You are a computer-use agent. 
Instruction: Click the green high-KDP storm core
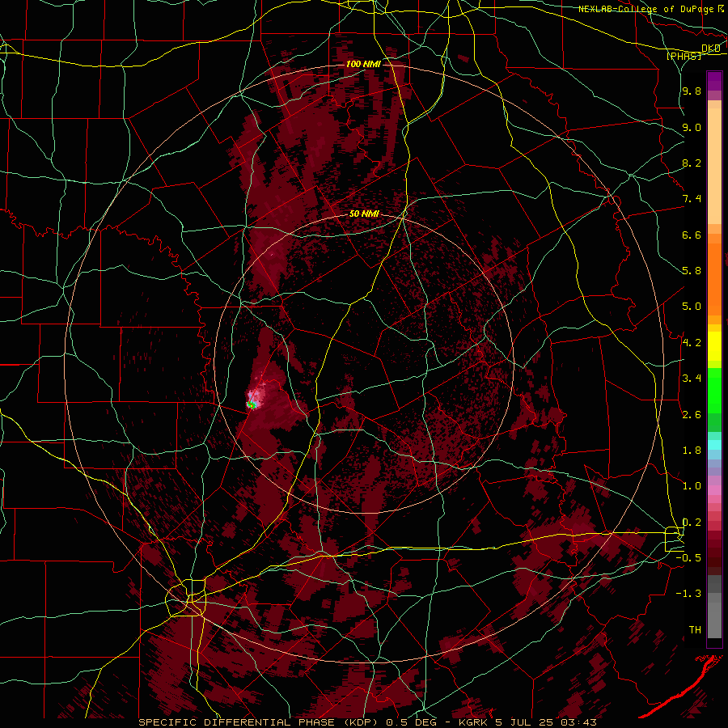[x=252, y=405]
